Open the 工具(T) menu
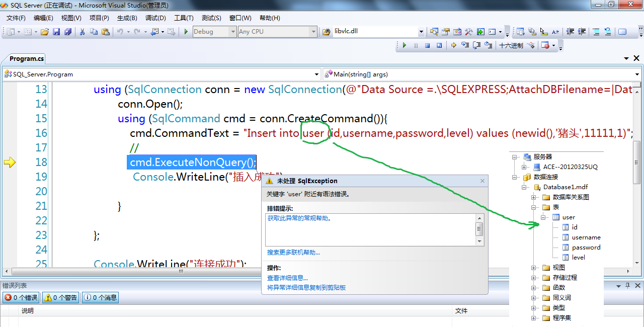 [x=184, y=18]
